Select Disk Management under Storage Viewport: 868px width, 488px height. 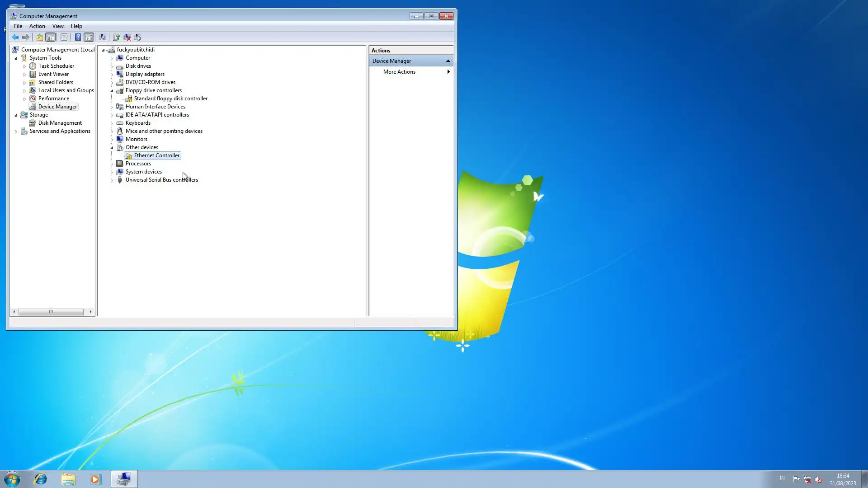click(60, 123)
